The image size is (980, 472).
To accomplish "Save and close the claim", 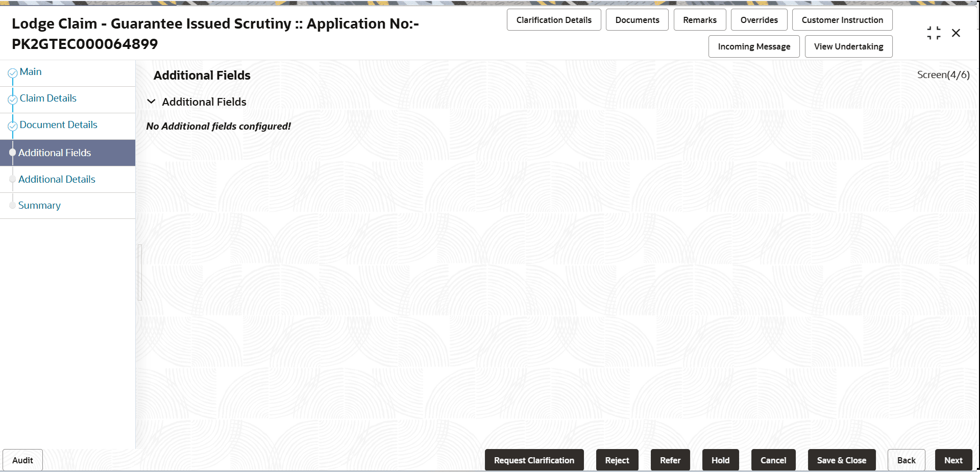I will [841, 460].
